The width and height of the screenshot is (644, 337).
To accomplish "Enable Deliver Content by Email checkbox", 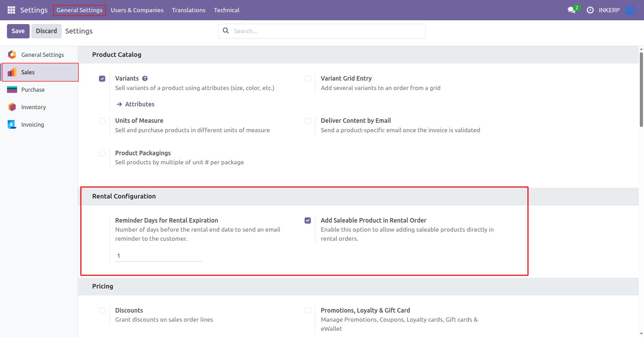I will tap(308, 121).
